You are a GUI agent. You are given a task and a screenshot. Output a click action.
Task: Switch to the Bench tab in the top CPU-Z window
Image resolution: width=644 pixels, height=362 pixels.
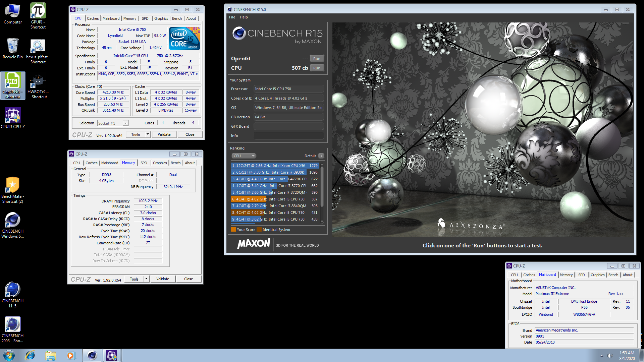tap(177, 18)
